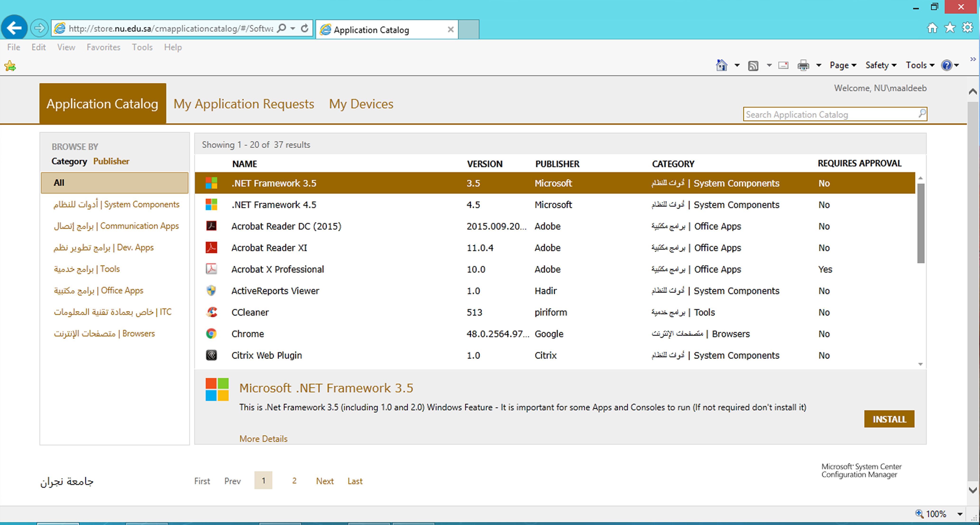Open the command bar Tools dropdown
This screenshot has height=525, width=980.
pyautogui.click(x=920, y=65)
